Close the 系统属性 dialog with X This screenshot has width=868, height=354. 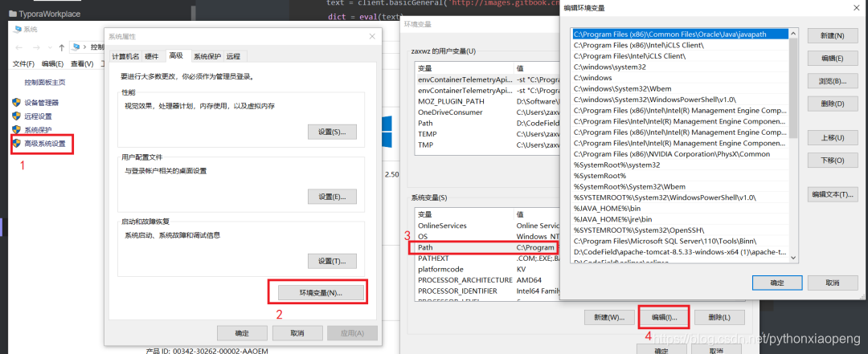click(x=372, y=36)
